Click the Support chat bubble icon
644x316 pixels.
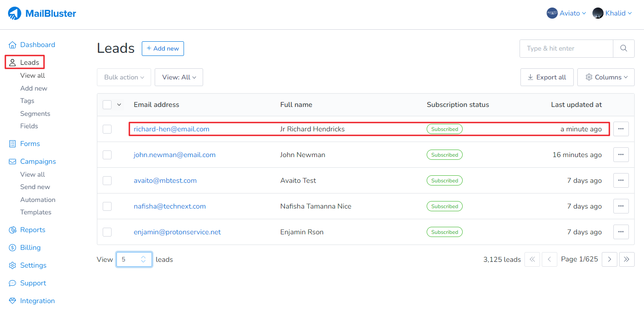coord(12,283)
